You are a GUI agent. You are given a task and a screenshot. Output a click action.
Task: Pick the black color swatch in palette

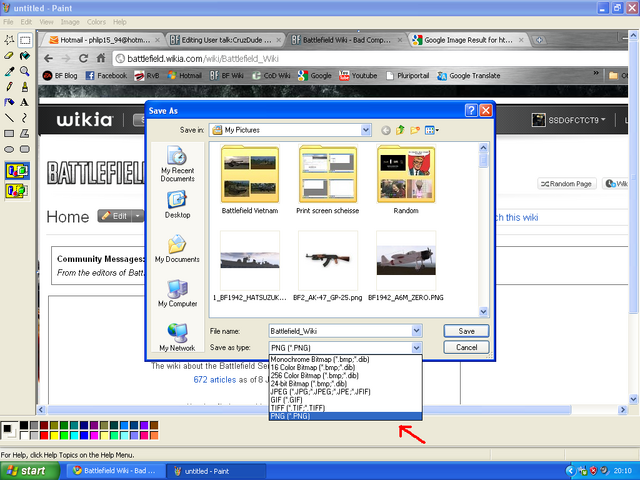[24, 425]
